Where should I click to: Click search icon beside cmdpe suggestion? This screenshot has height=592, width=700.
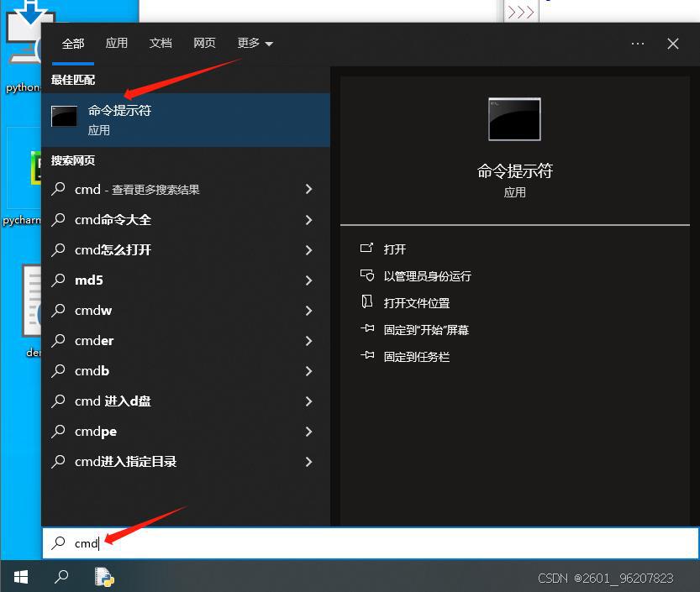coord(59,432)
